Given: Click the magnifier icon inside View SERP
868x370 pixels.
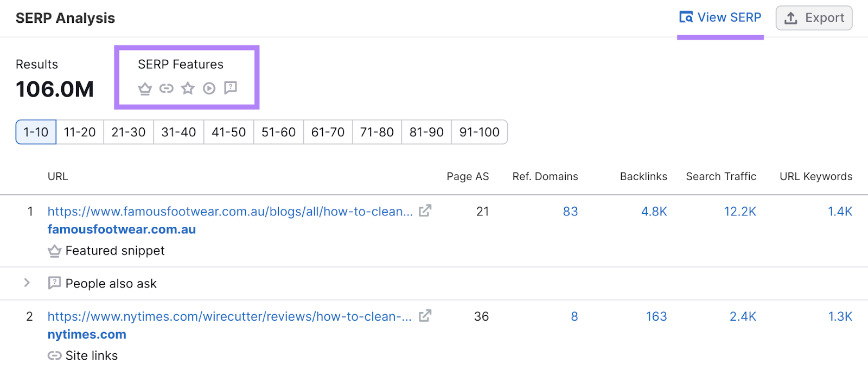Looking at the screenshot, I should pos(686,17).
